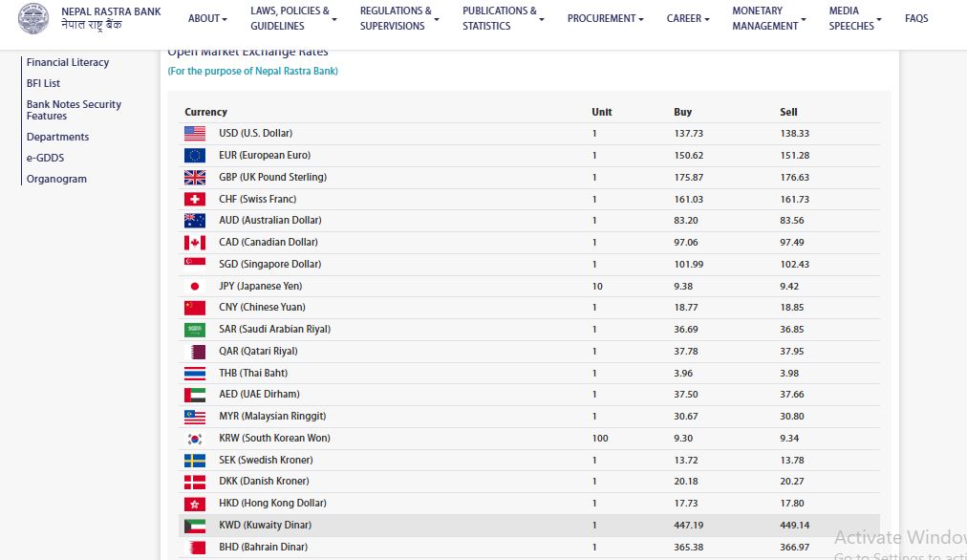Image resolution: width=967 pixels, height=560 pixels.
Task: Open the FAQs menu item
Action: point(916,18)
